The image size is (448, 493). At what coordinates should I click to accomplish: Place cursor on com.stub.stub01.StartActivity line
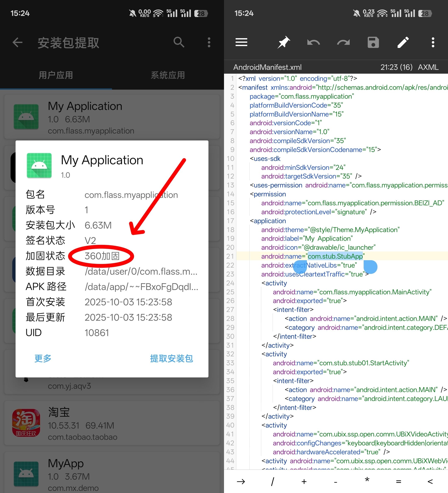pos(341,363)
